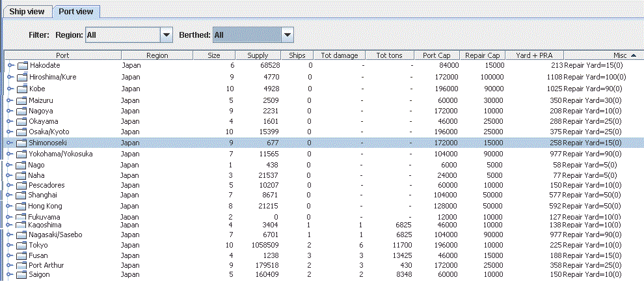Image resolution: width=644 pixels, height=286 pixels.
Task: Click the Nago folder icon
Action: (x=21, y=165)
